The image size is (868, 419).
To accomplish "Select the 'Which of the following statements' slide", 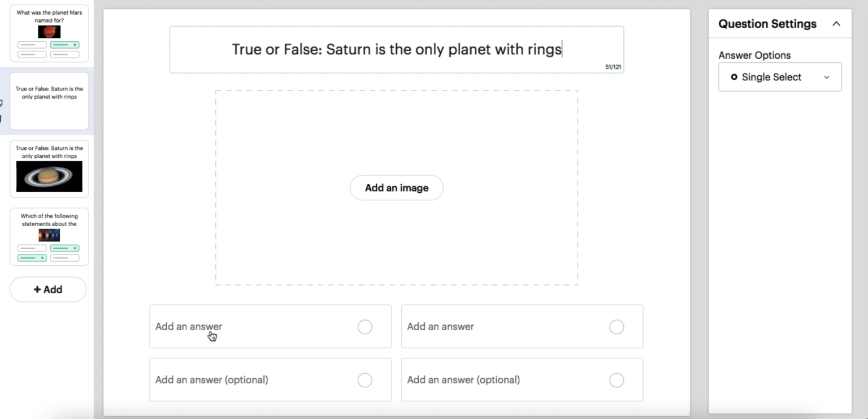I will coord(49,236).
